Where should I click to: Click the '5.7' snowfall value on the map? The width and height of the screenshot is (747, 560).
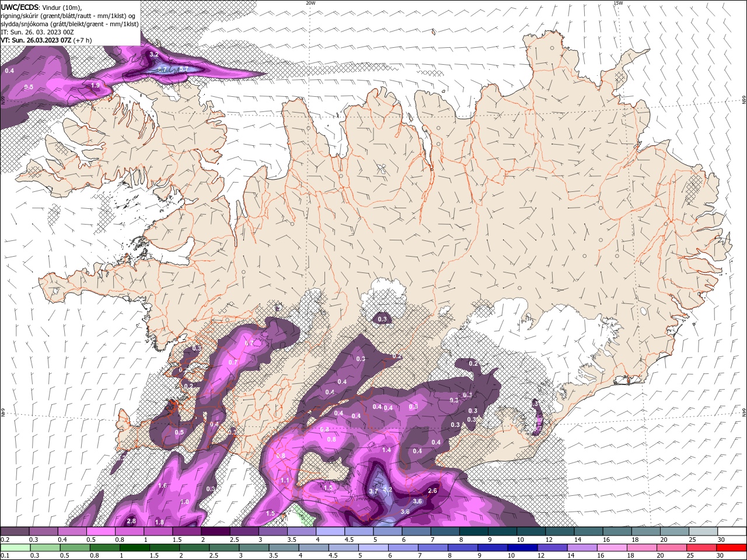tap(183, 69)
